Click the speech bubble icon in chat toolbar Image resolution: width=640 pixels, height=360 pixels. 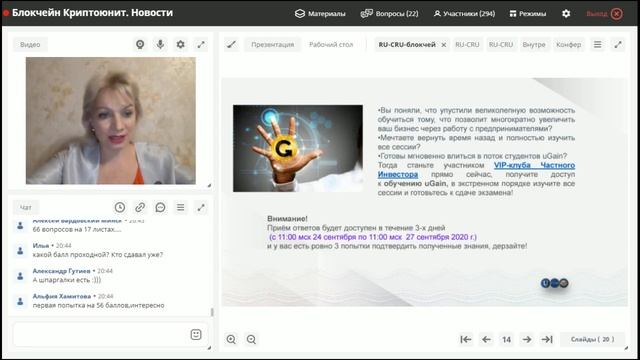click(160, 207)
